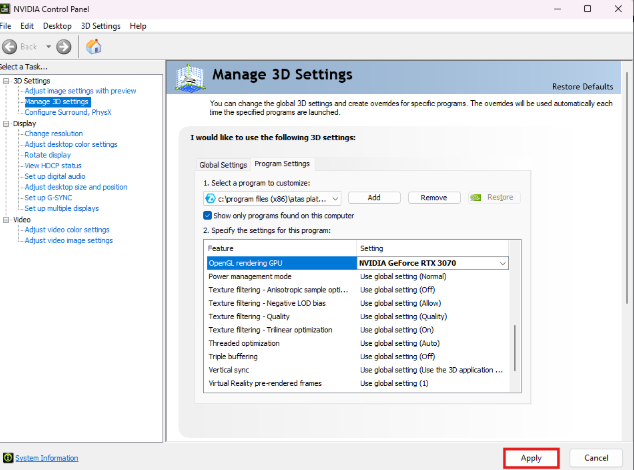Viewport: 634px width, 470px height.
Task: Open Set up multiple displays
Action: click(61, 208)
